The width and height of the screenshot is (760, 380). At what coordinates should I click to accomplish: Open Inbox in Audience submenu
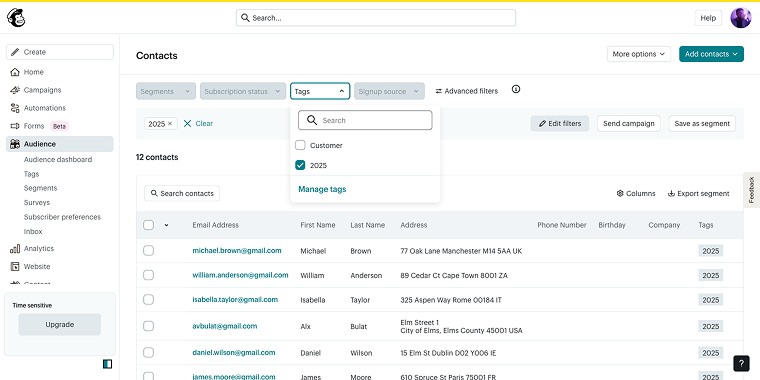[x=33, y=232]
